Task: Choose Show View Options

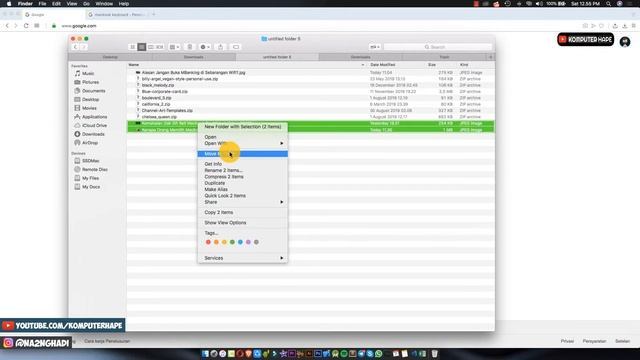Action: click(x=242, y=223)
